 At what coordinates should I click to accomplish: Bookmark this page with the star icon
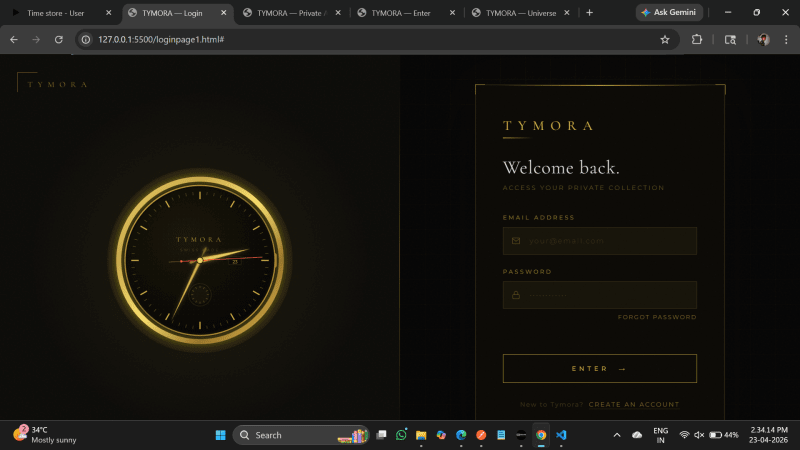[x=664, y=39]
